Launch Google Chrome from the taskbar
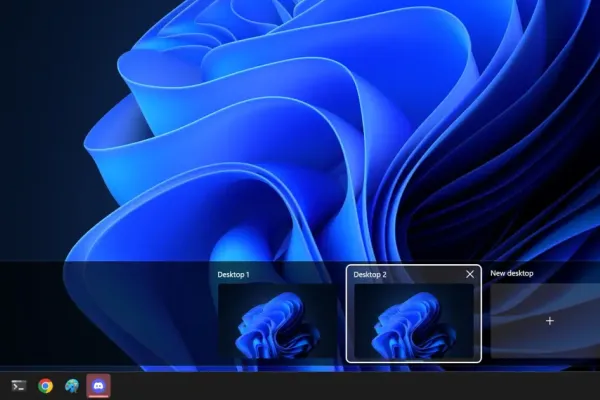This screenshot has width=600, height=400. (x=46, y=386)
